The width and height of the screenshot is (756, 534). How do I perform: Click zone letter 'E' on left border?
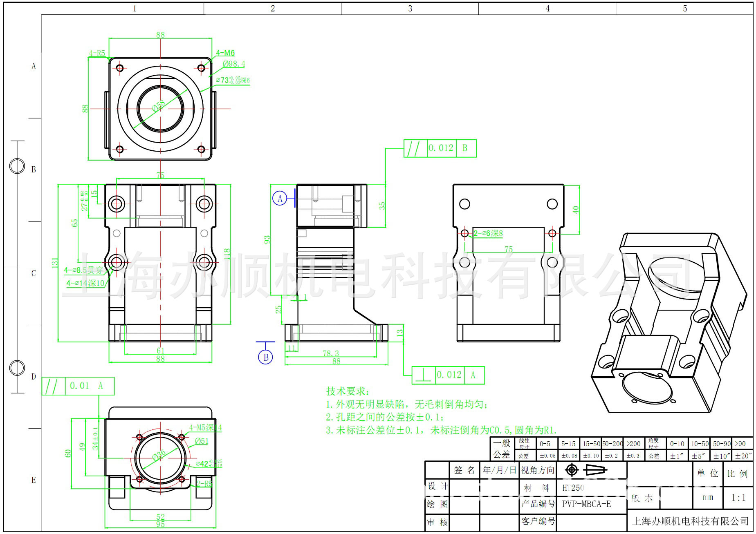tap(34, 480)
